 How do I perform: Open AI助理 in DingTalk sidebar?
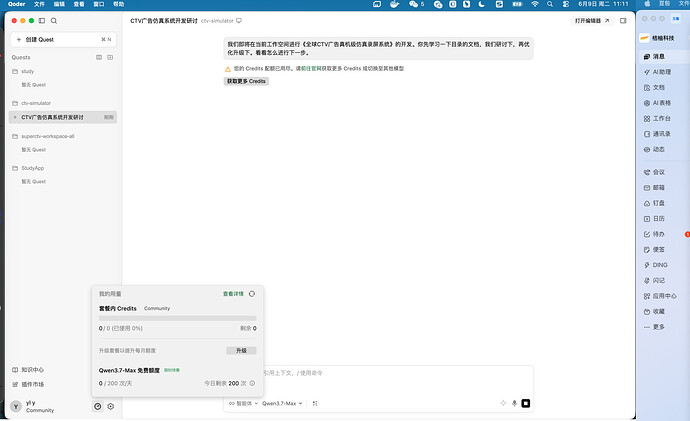click(x=657, y=72)
